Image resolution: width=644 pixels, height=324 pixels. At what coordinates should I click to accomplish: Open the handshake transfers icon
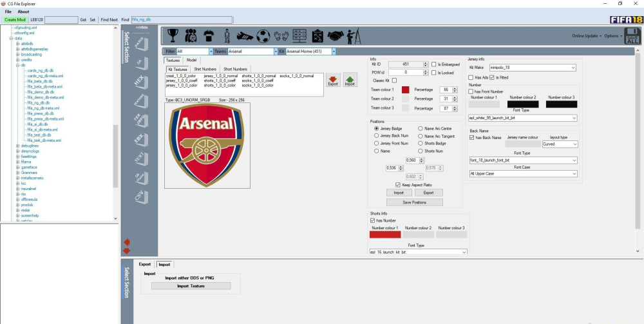coord(336,36)
